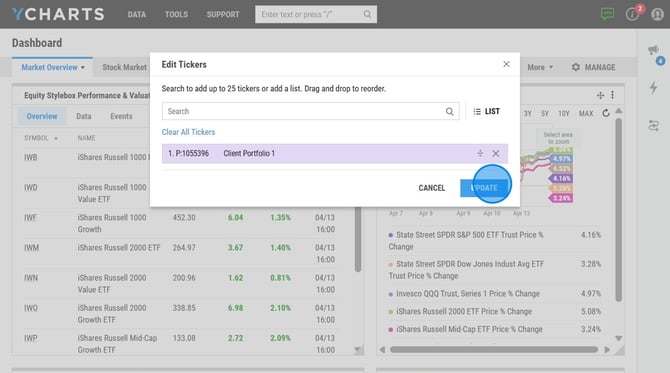This screenshot has height=373, width=670.
Task: Click the LIST button icon
Action: point(477,112)
